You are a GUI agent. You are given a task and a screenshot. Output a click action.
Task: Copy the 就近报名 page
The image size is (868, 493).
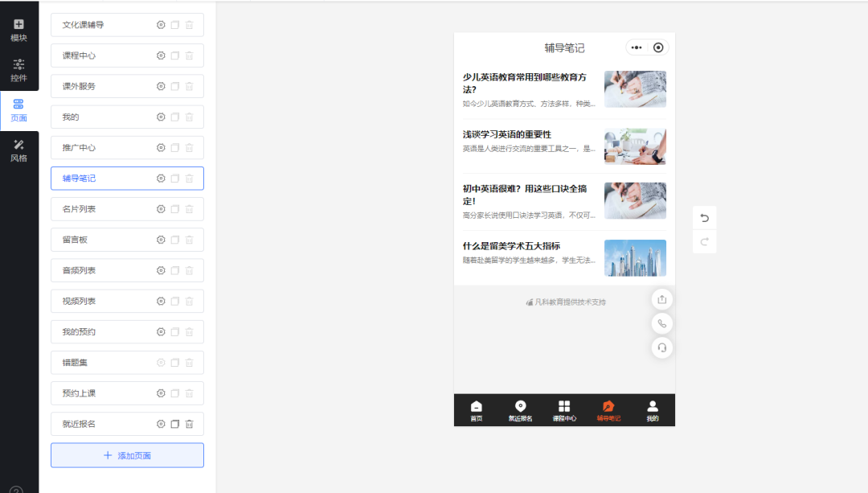pos(175,424)
